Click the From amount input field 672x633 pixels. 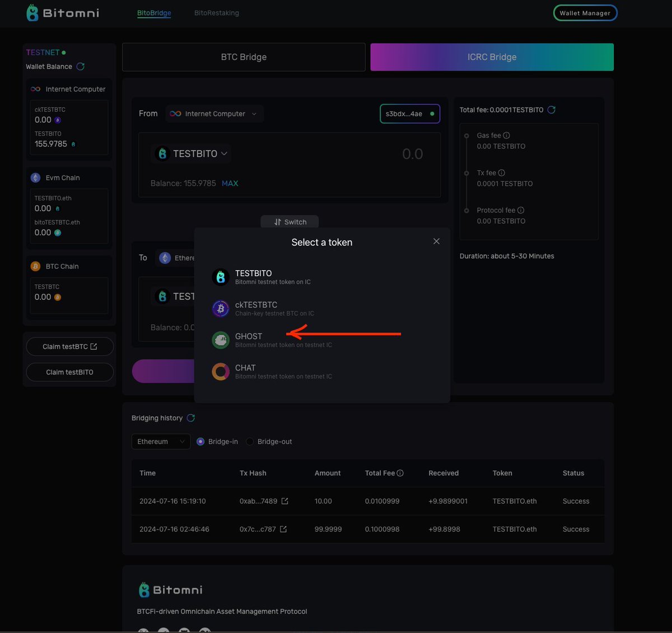tap(412, 154)
